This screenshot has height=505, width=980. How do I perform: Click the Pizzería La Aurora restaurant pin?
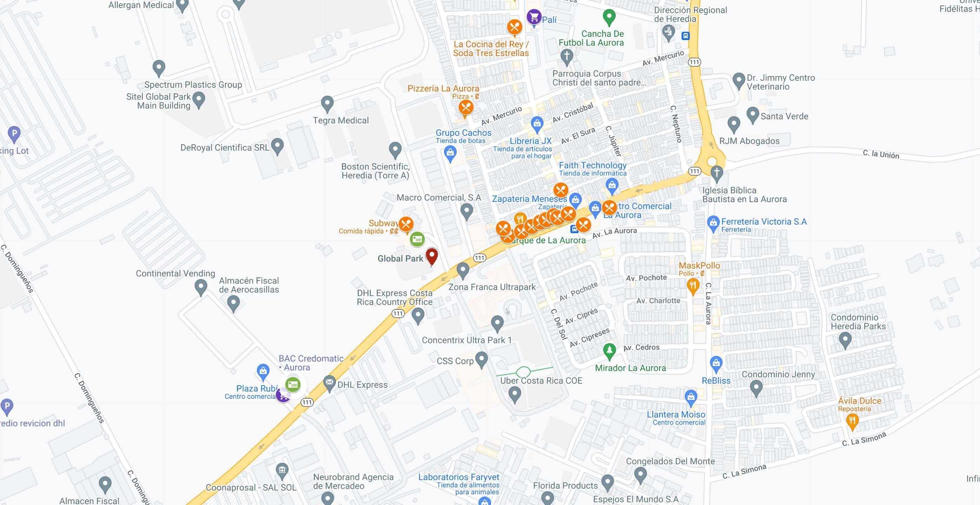pos(466,108)
